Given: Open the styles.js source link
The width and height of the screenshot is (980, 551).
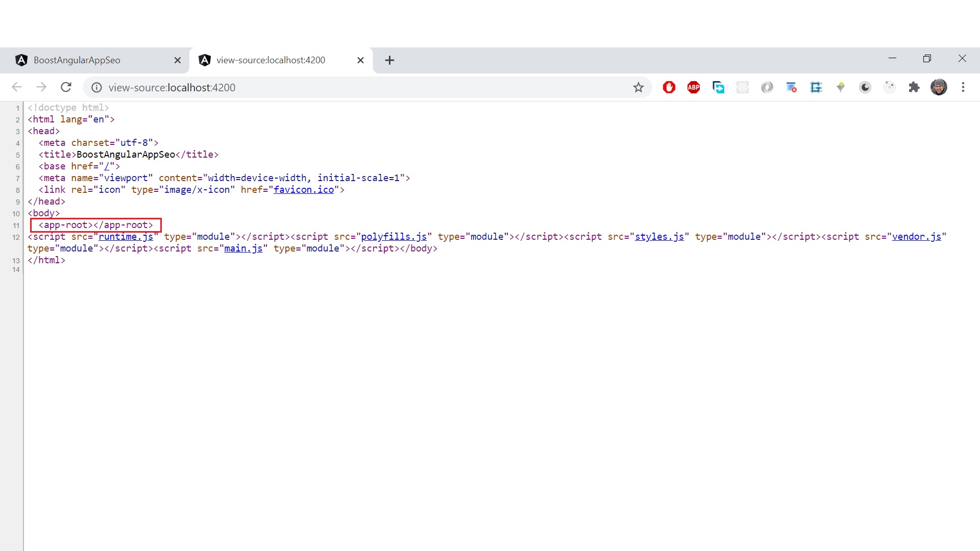Looking at the screenshot, I should [x=659, y=236].
